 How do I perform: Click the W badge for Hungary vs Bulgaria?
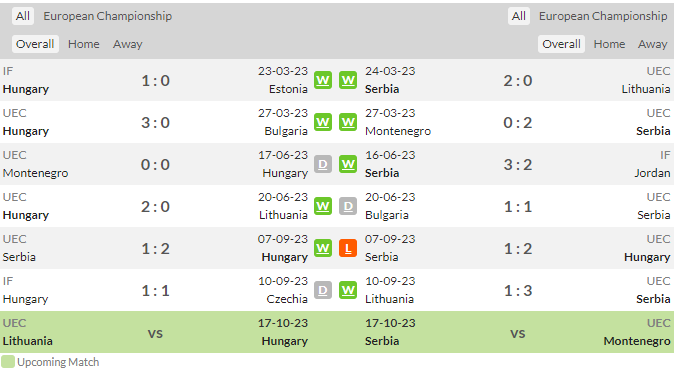click(x=323, y=122)
